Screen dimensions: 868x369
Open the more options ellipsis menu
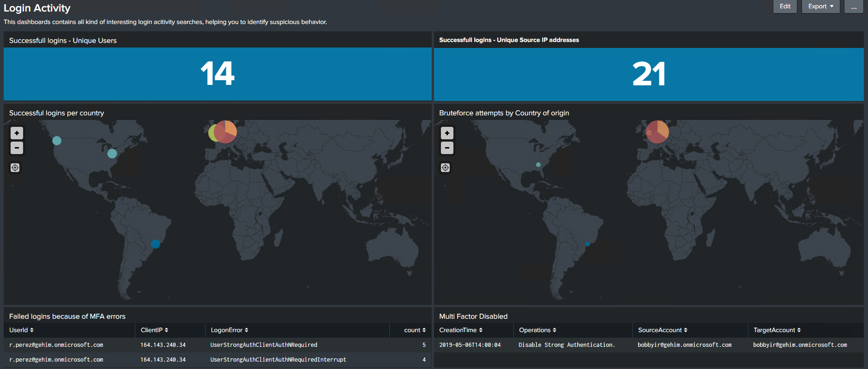(854, 6)
